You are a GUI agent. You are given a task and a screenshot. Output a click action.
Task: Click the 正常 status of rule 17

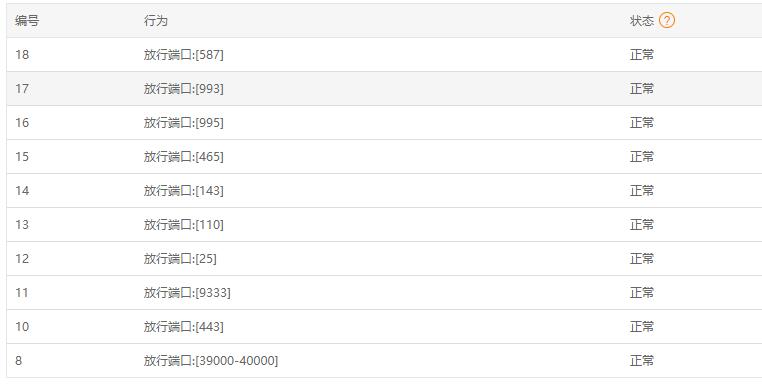(642, 88)
